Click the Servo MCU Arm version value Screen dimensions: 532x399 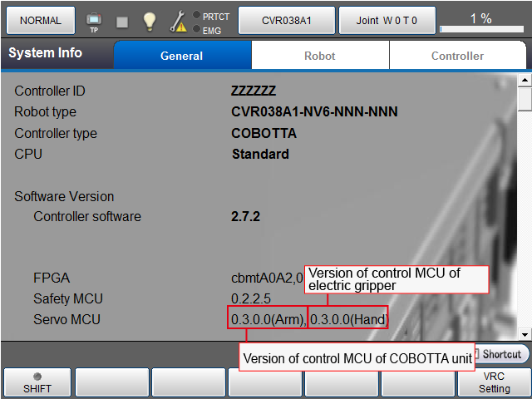267,319
